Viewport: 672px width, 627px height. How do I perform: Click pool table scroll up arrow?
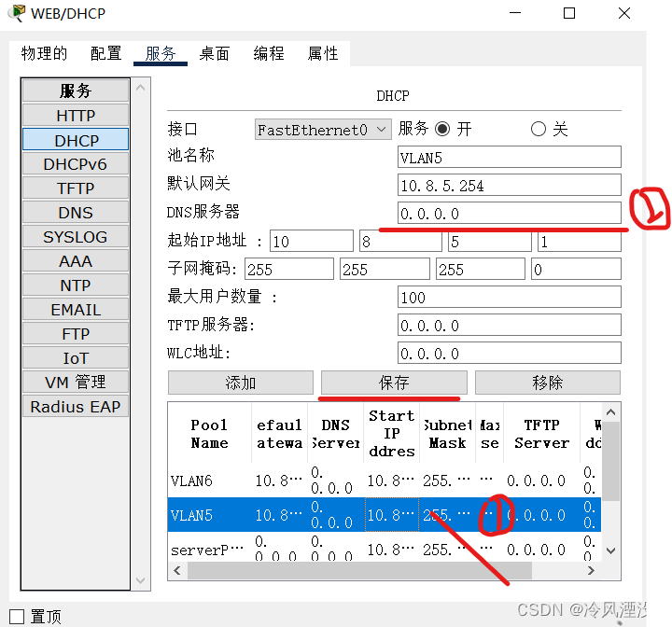click(x=611, y=412)
